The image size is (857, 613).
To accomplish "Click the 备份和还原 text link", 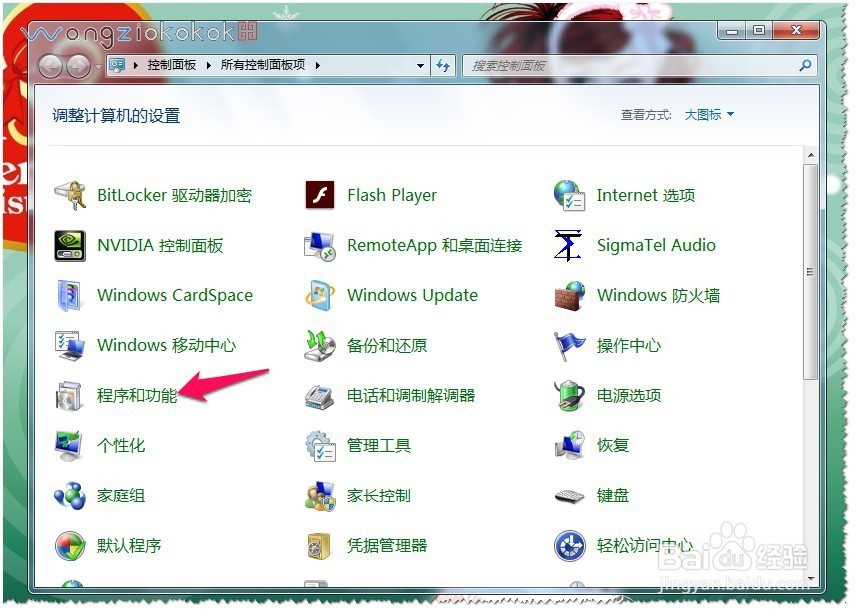I will [x=387, y=346].
